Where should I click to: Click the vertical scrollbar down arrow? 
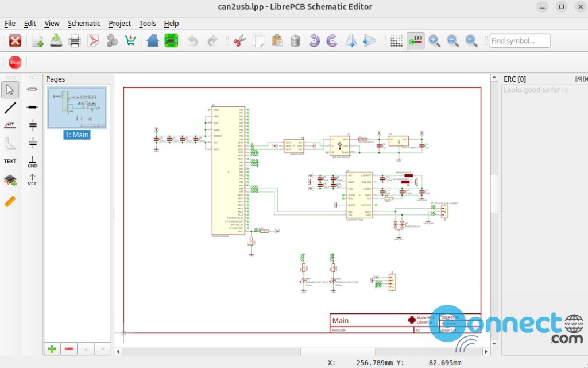click(x=494, y=344)
